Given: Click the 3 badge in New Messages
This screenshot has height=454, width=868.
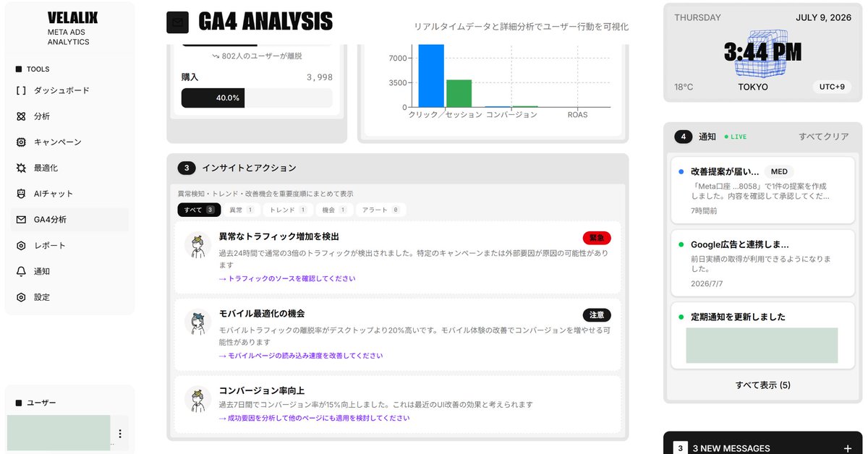Looking at the screenshot, I should click(680, 448).
